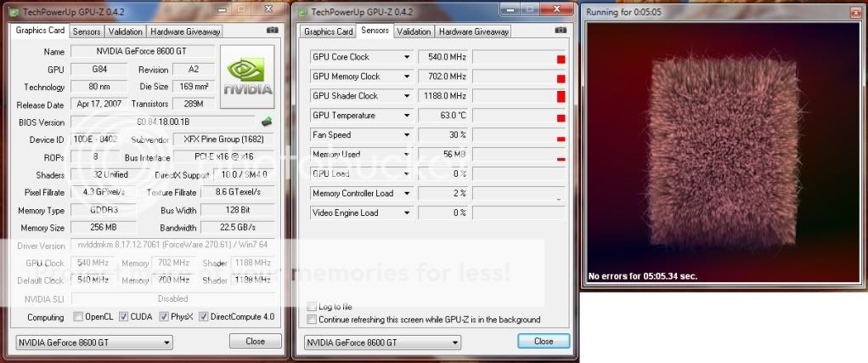
Task: Open the Memory Controller Load sensor dropdown
Action: pos(407,194)
